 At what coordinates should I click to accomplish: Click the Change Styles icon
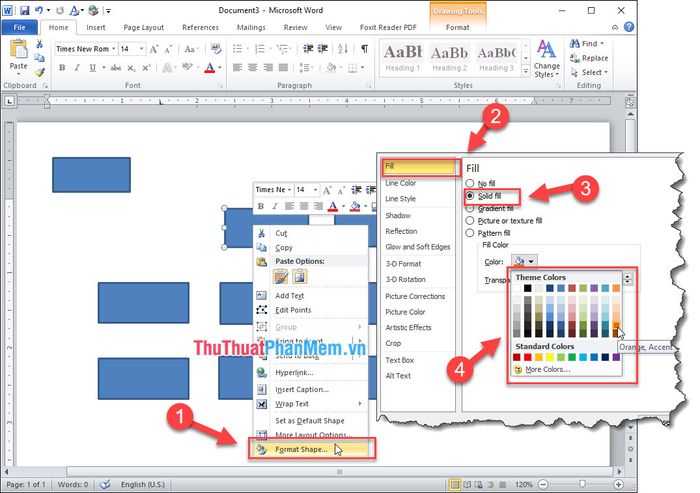547,48
